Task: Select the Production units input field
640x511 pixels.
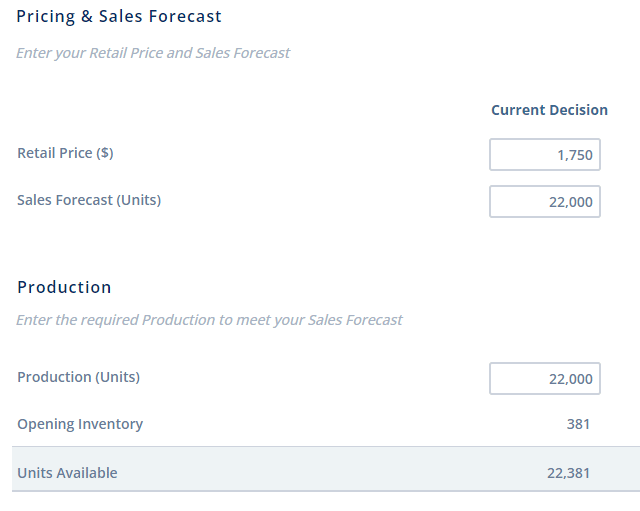Action: [544, 379]
